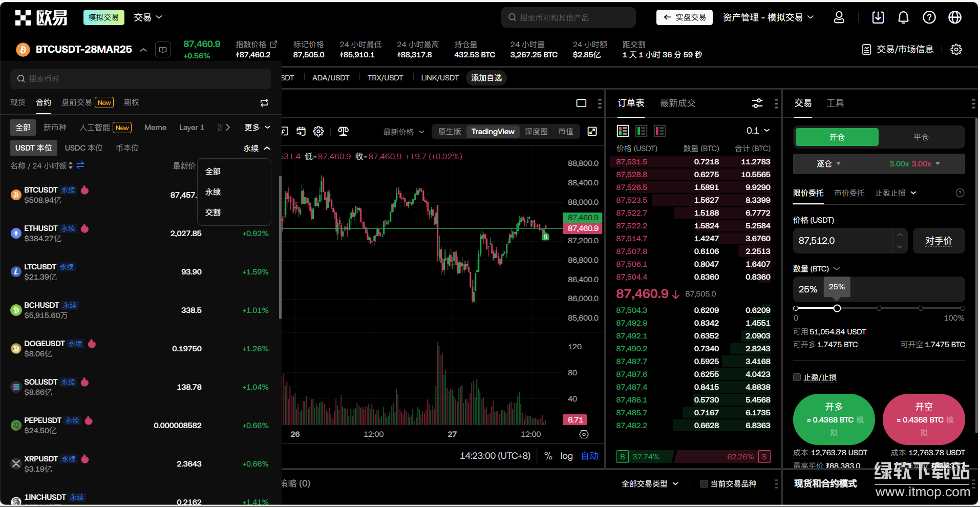
Task: Switch to the 最新成交 tab
Action: click(677, 103)
